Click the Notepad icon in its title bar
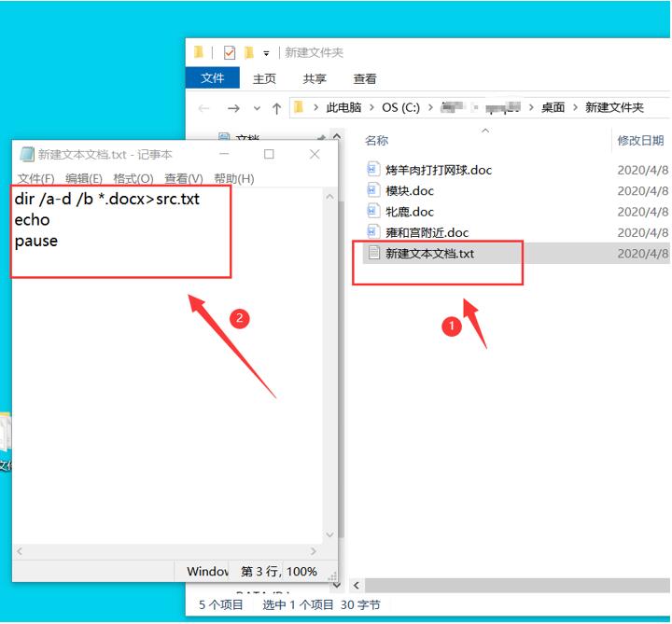 coord(27,154)
